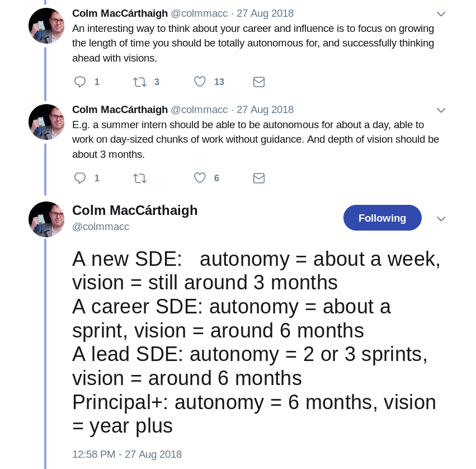Viewport: 476px width, 469px height.
Task: Open Colm MacCárthaigh name on second tweet
Action: point(120,110)
